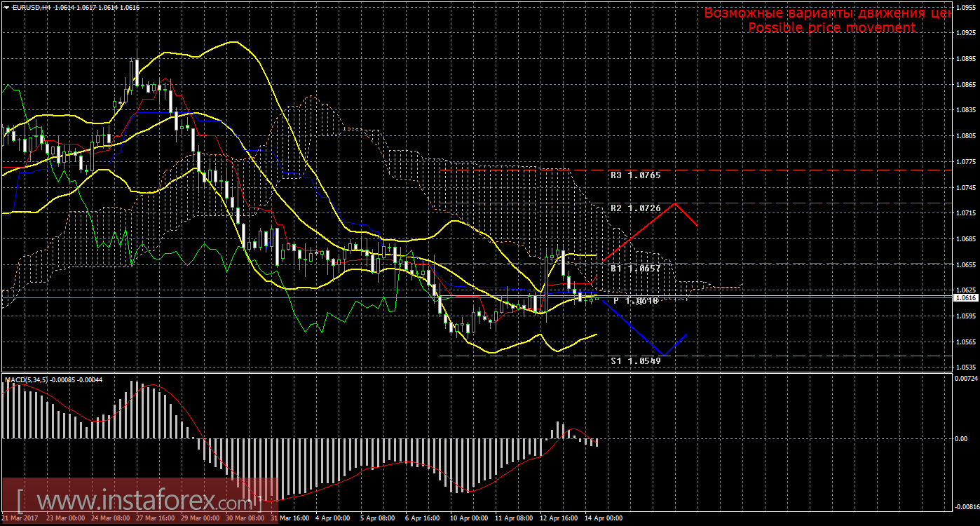Click the 12 Apr 16:00 time label
This screenshot has height=526, width=980.
tap(559, 518)
